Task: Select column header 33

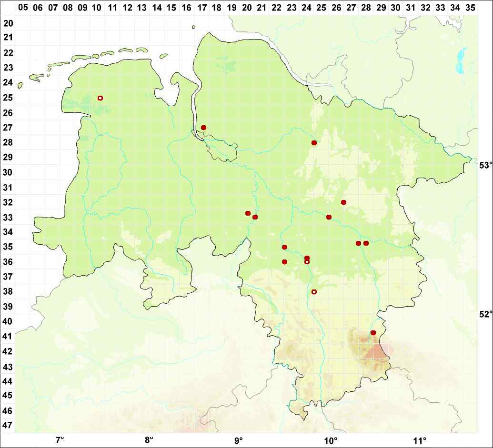Action: pos(441,8)
